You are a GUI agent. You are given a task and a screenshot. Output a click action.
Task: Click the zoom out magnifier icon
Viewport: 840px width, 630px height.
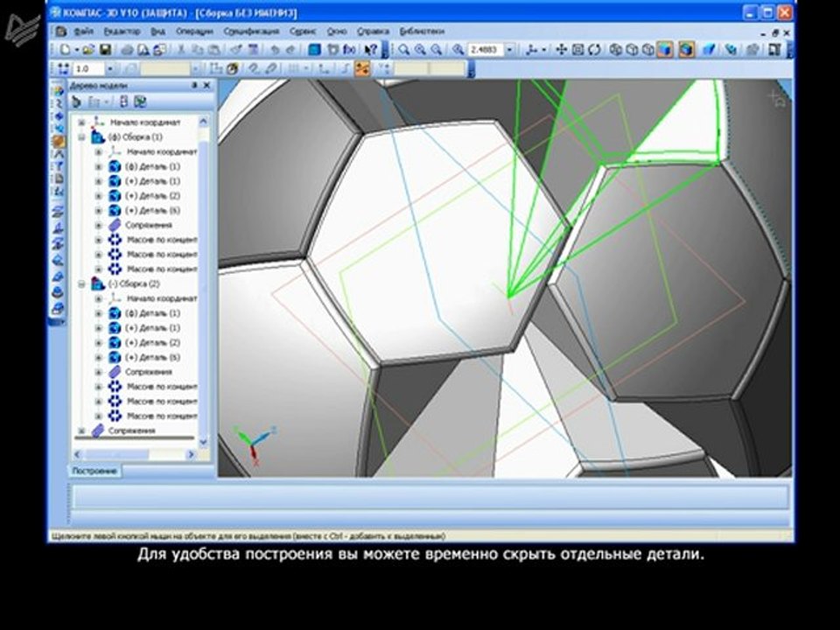pyautogui.click(x=437, y=50)
